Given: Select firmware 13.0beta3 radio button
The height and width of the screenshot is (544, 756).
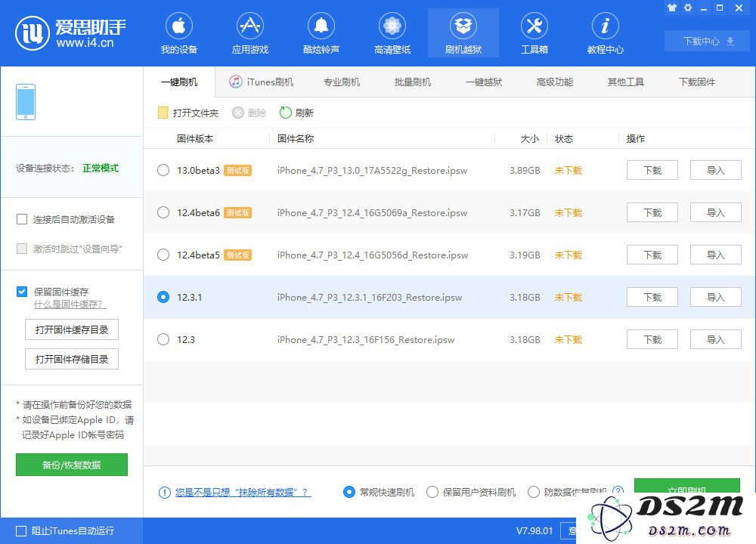Looking at the screenshot, I should 163,170.
